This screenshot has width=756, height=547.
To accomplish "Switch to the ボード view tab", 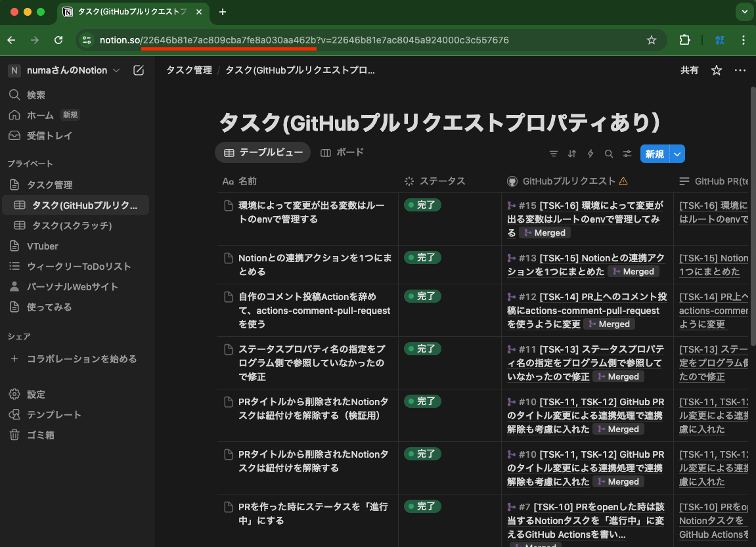I will click(x=342, y=152).
